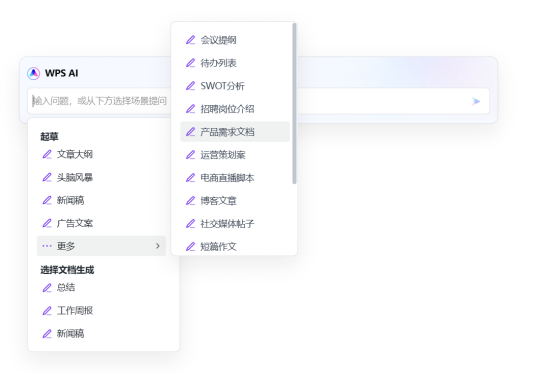Click pen icon beside 产品需求文档
This screenshot has width=540, height=381.
point(190,132)
